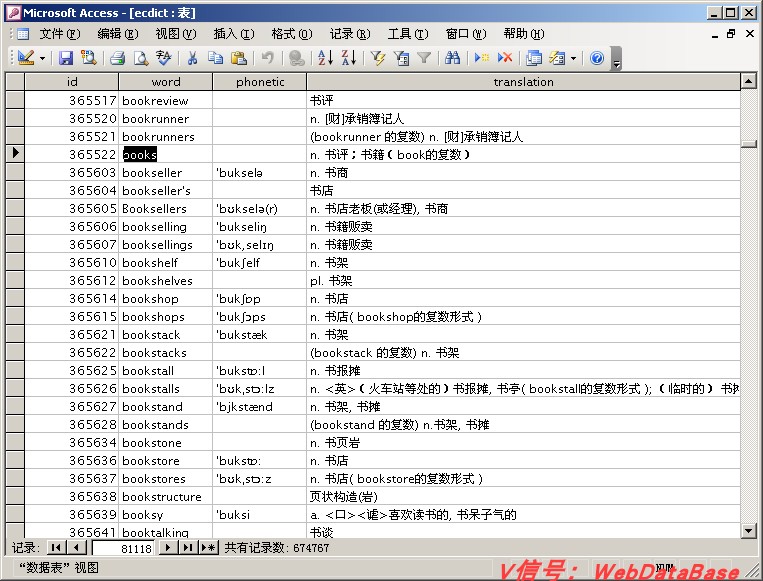Click id cell 365625
Image resolution: width=763 pixels, height=581 pixels.
pos(72,370)
